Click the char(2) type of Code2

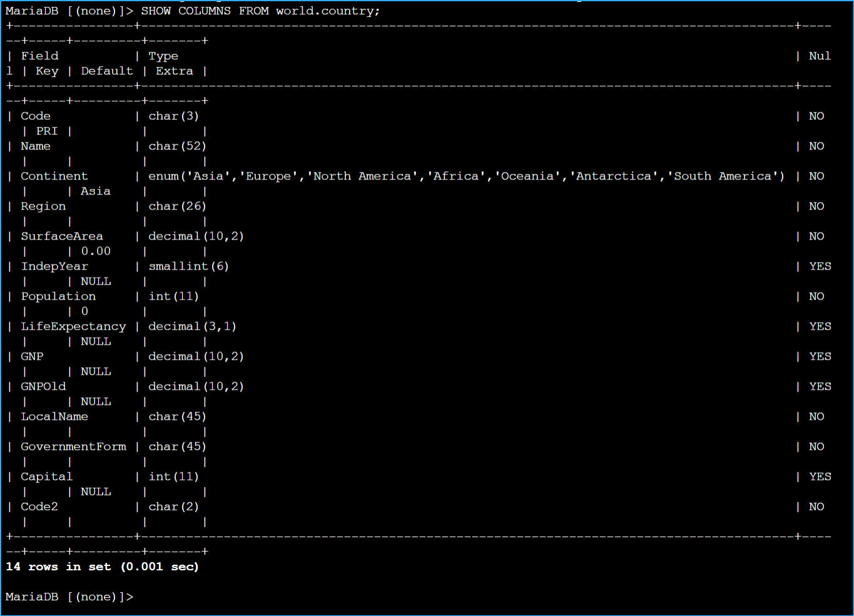[173, 507]
